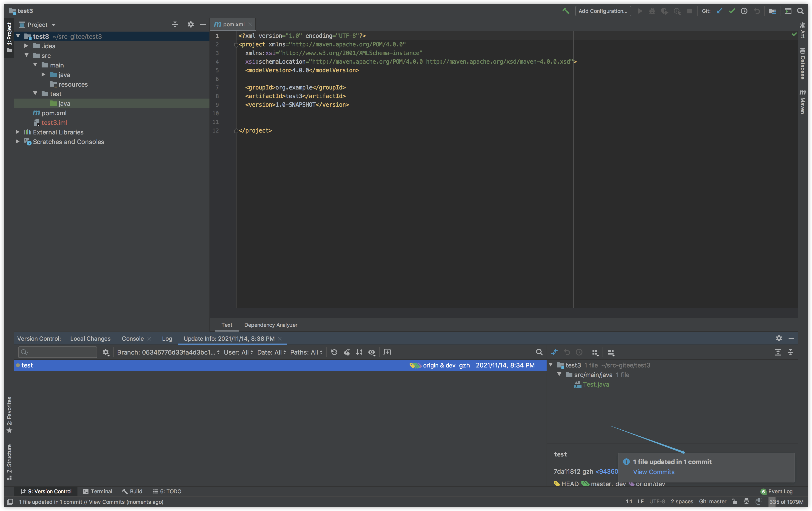Open the Dependency Analyzer tab

(270, 325)
